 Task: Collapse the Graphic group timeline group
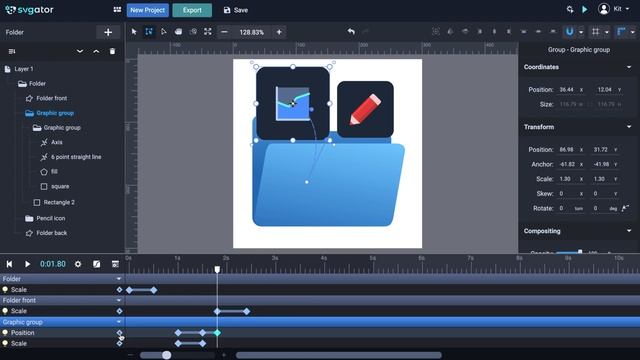coord(119,322)
